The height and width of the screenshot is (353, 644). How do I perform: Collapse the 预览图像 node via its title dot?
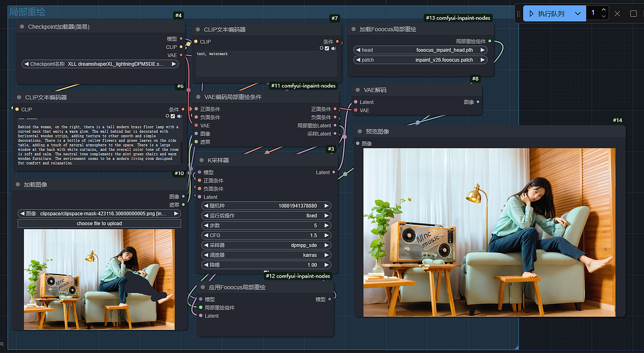360,131
